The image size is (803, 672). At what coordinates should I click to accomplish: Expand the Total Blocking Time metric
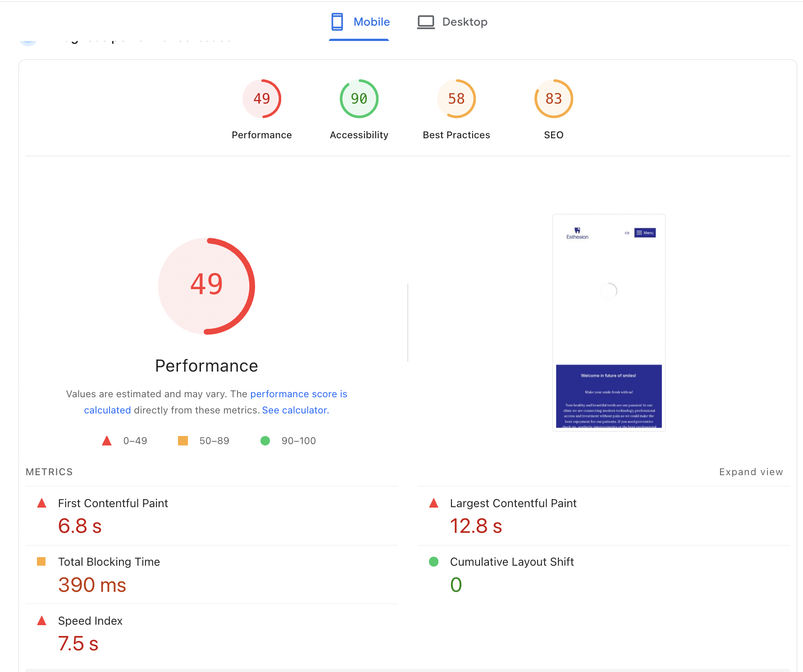point(109,562)
